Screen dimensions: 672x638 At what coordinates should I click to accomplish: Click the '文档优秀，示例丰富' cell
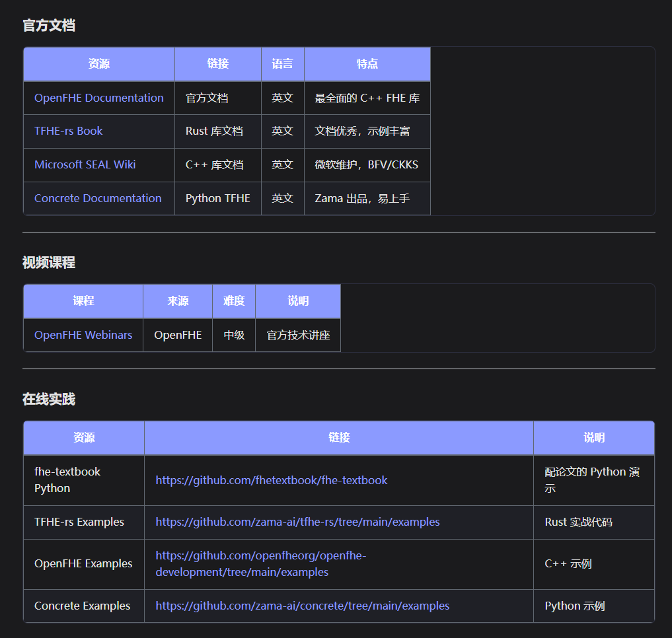point(367,131)
